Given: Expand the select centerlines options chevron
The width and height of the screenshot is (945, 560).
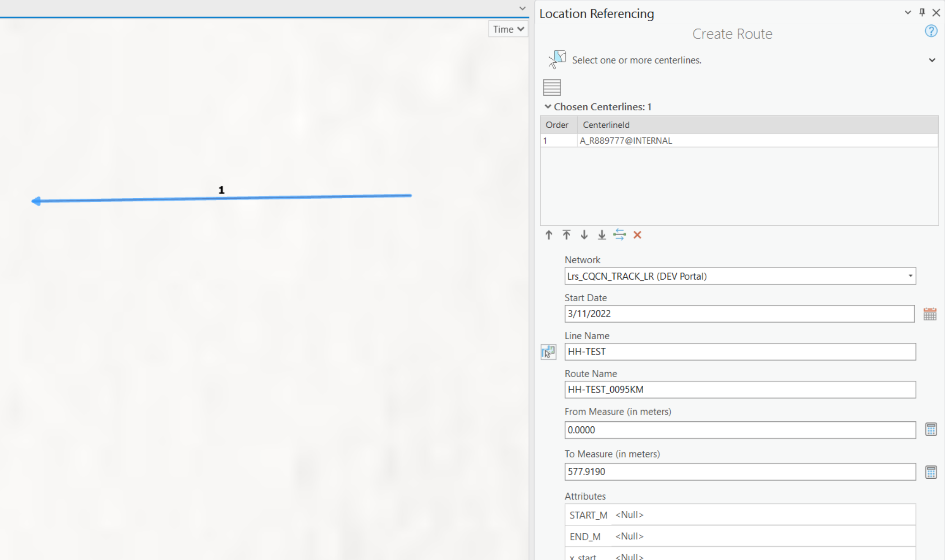Looking at the screenshot, I should (x=932, y=60).
